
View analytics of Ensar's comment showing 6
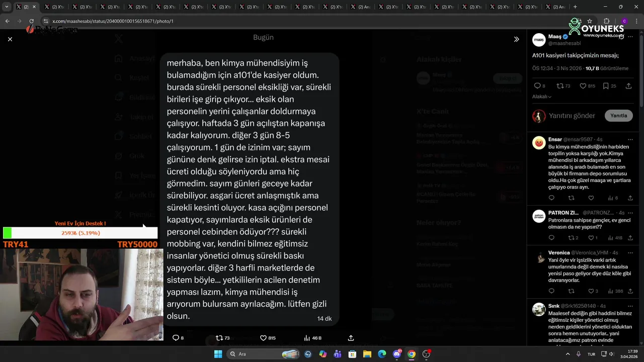click(613, 198)
